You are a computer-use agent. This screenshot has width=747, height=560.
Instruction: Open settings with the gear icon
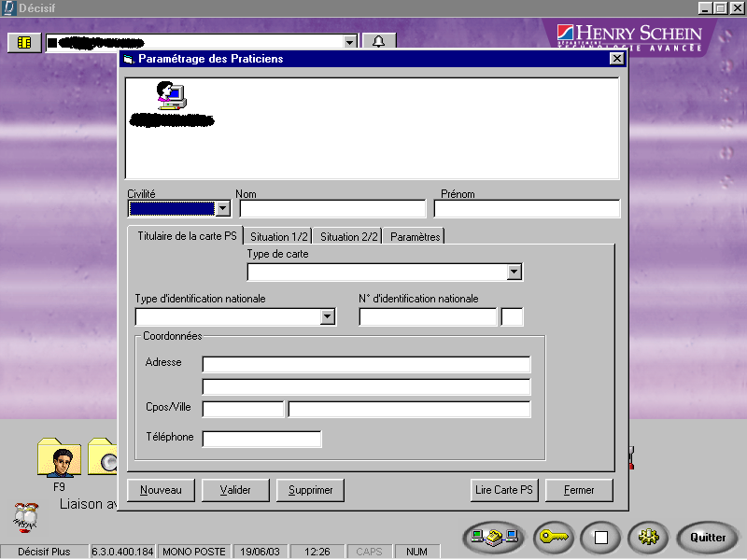[x=648, y=538]
